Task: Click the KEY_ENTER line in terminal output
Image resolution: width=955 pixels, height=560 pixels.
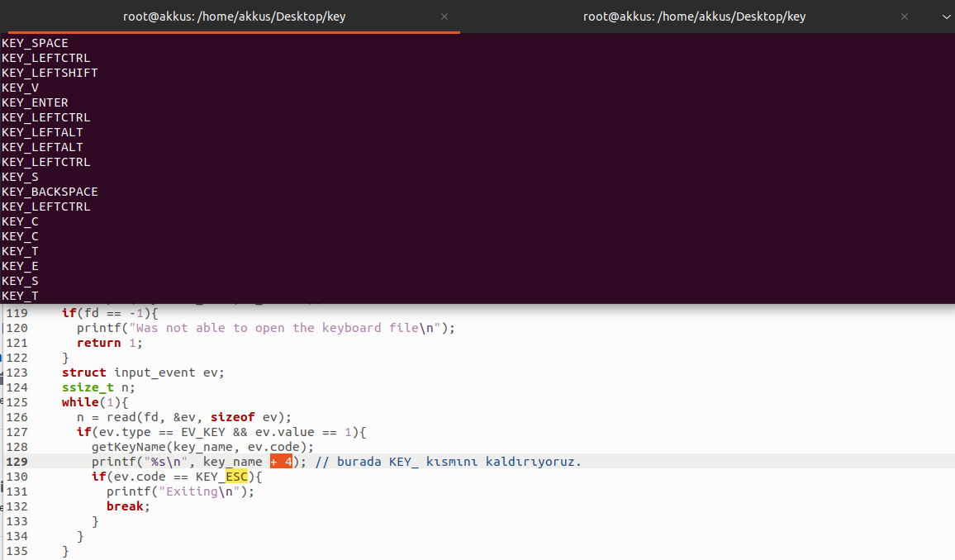Action: [35, 102]
